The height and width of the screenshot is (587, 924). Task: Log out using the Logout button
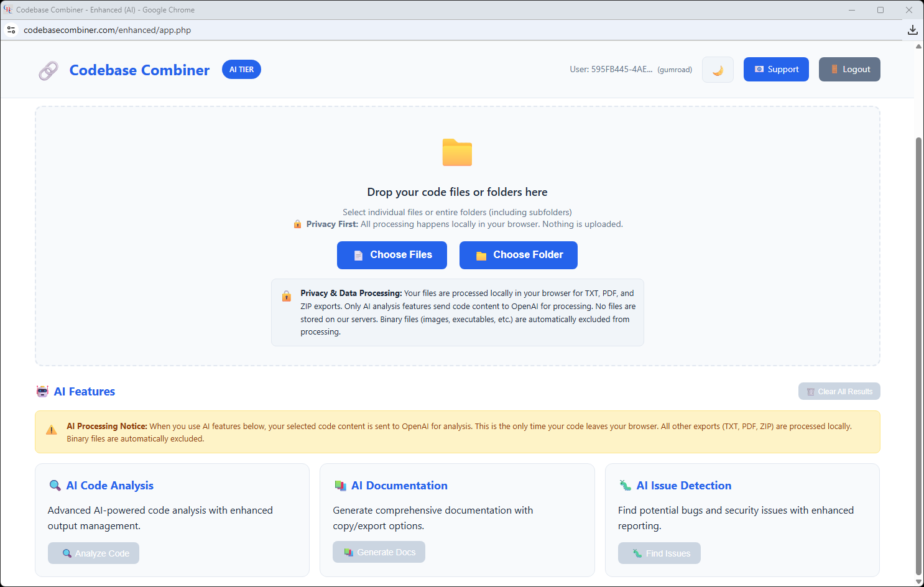point(849,69)
